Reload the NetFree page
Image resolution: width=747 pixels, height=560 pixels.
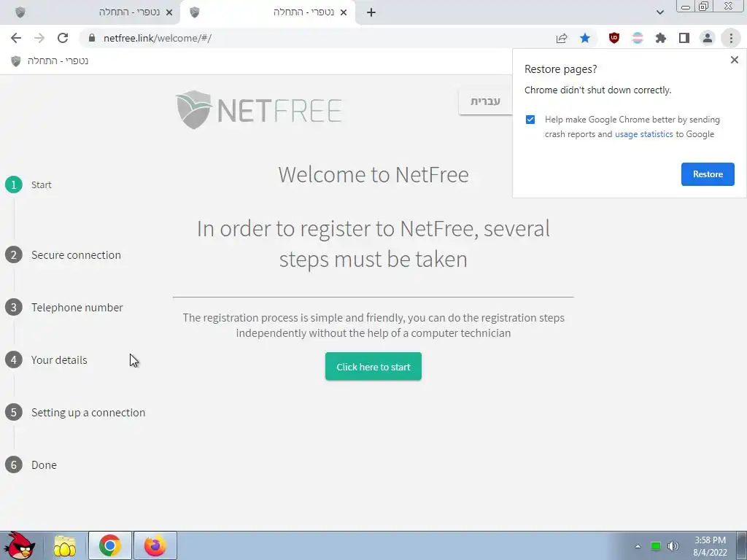(63, 38)
